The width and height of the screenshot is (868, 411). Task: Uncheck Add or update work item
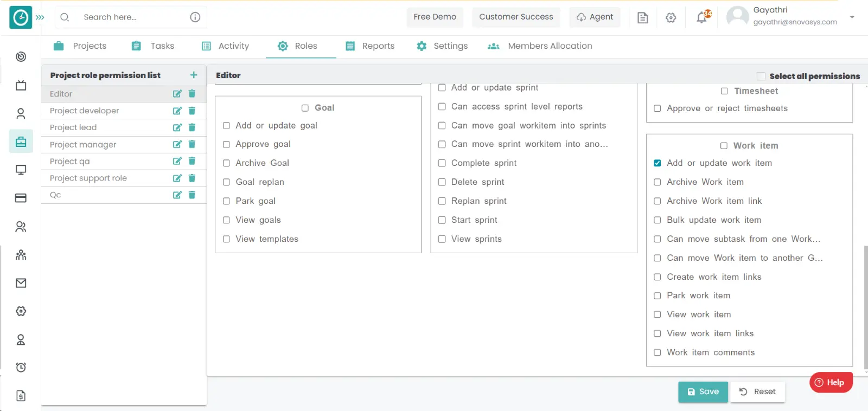click(x=657, y=163)
